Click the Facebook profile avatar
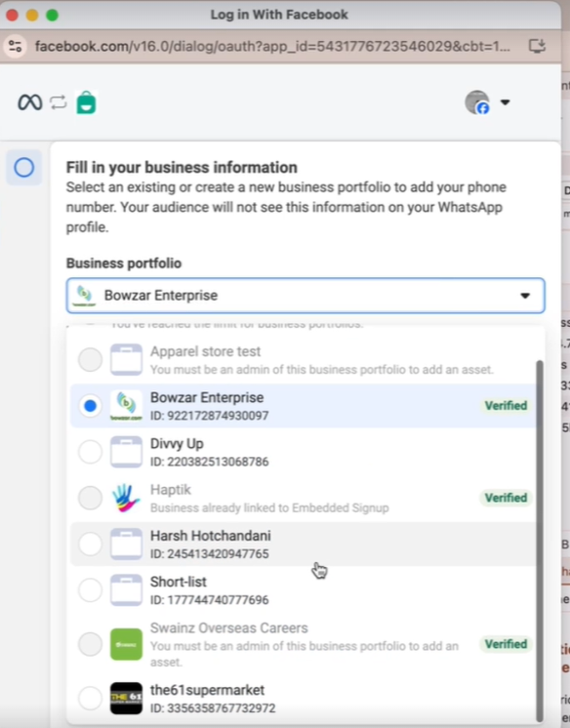 point(477,102)
